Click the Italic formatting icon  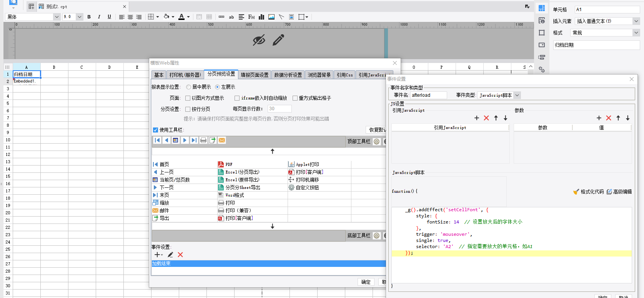(99, 17)
